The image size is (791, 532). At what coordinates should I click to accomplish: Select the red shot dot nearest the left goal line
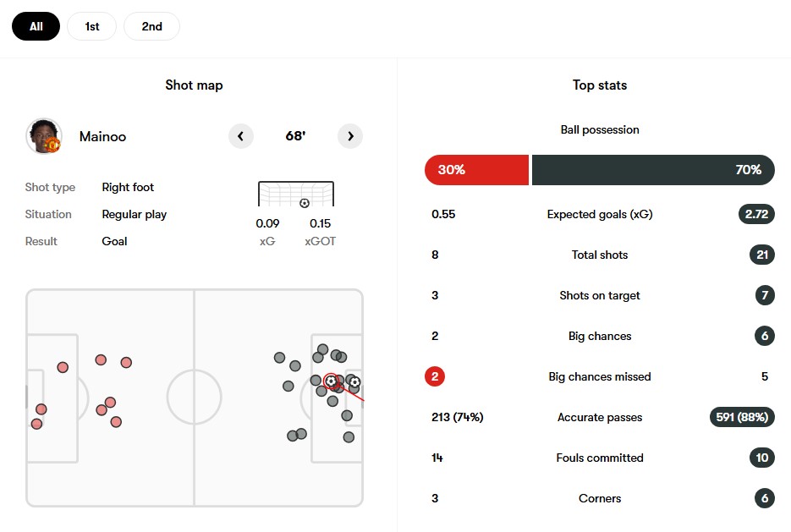[37, 424]
